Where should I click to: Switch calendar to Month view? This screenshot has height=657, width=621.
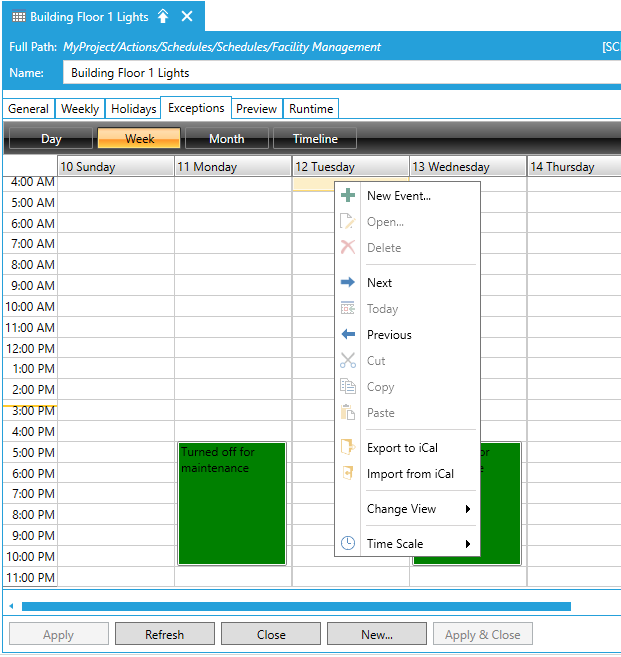(x=226, y=139)
